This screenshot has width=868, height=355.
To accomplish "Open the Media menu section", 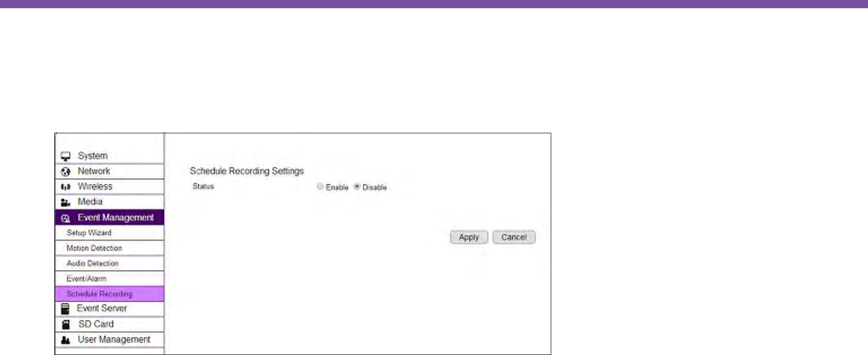I will [x=110, y=202].
